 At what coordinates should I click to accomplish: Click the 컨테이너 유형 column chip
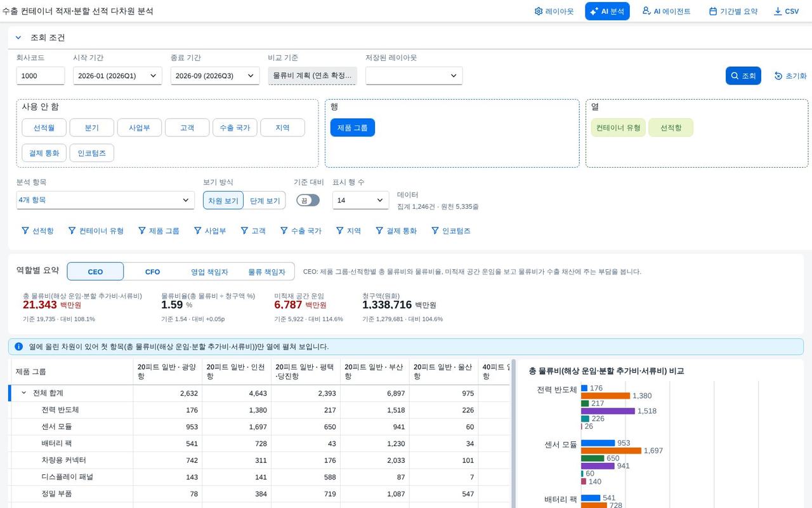tap(618, 128)
